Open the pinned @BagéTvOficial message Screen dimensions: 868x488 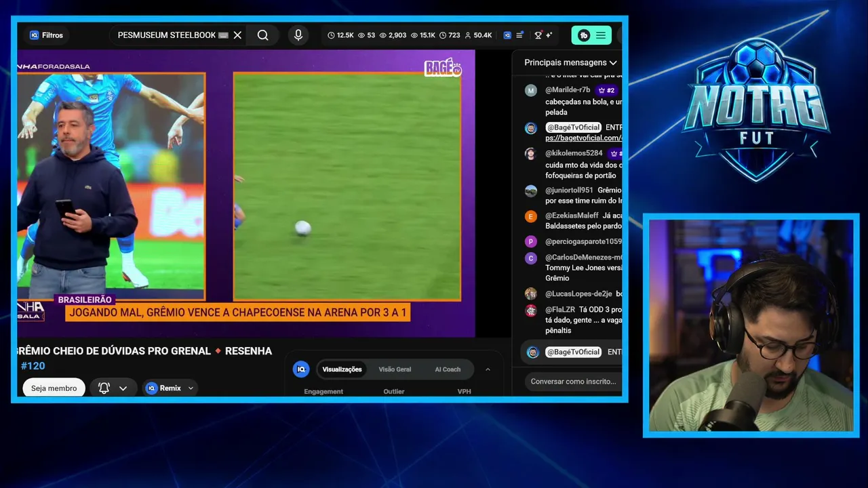click(571, 352)
